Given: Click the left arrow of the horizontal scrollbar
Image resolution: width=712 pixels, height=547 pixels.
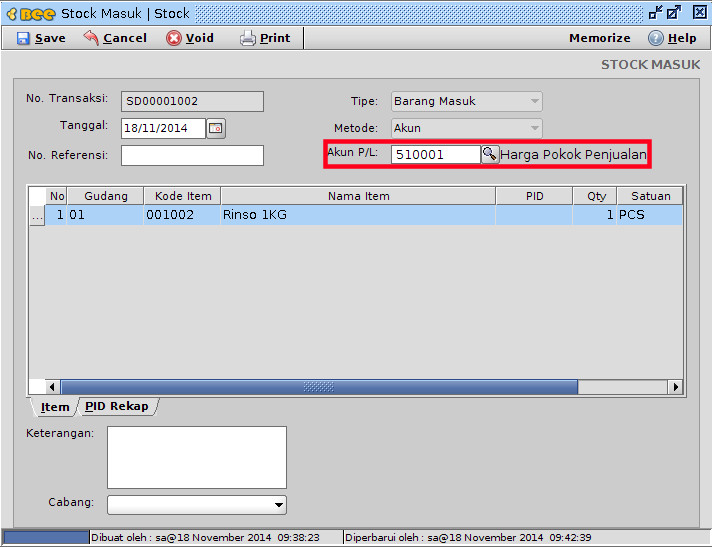Looking at the screenshot, I should (x=52, y=387).
